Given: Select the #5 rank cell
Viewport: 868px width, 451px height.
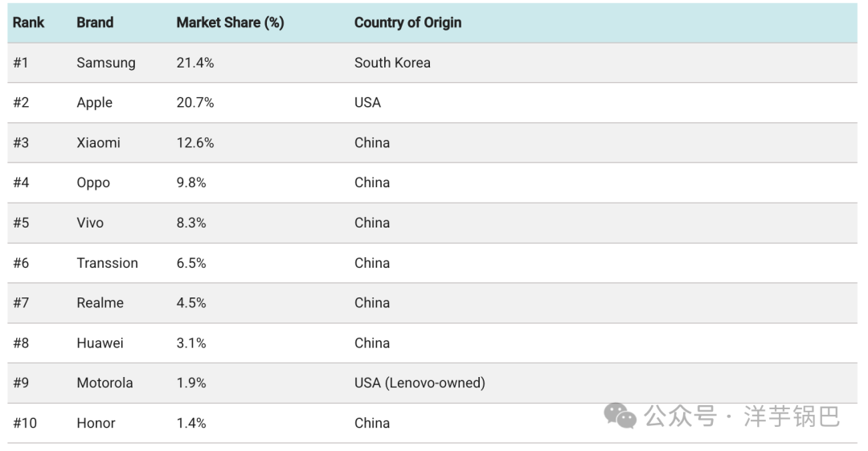Looking at the screenshot, I should click(21, 223).
